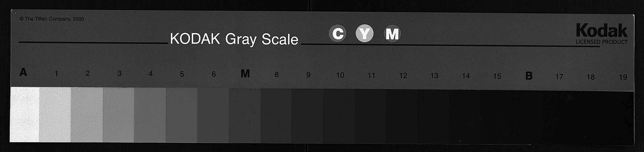Click the bold A scale label
Viewport: 644px width, 152px height.
[x=23, y=73]
